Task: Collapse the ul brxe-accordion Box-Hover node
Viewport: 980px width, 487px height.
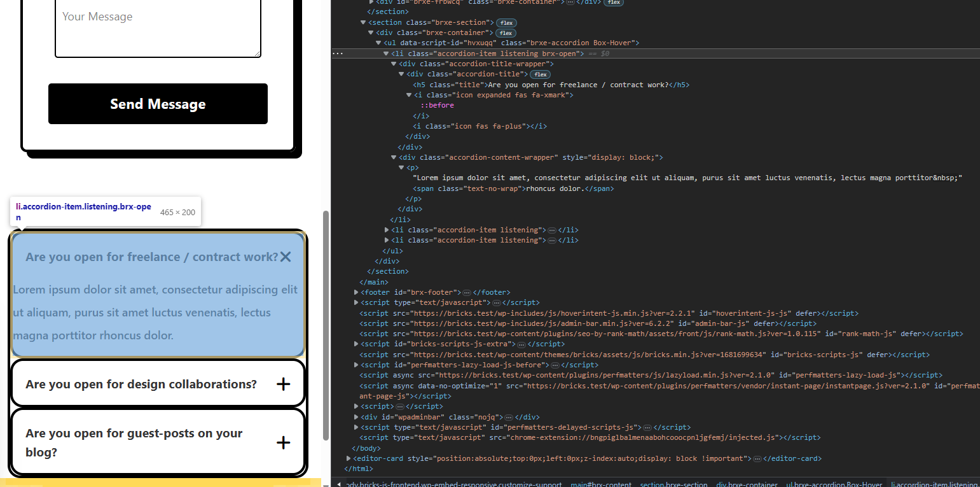Action: 378,43
